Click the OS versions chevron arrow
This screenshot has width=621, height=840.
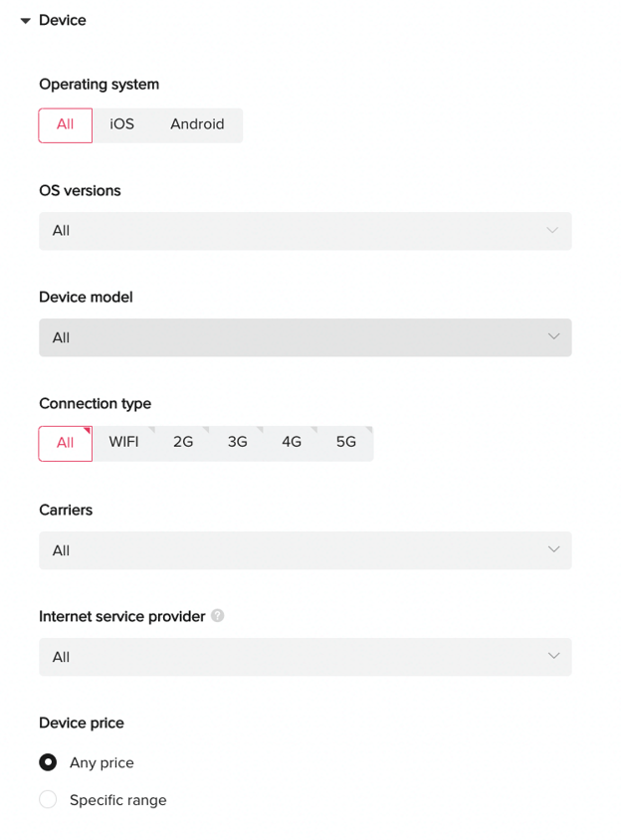[x=552, y=230]
